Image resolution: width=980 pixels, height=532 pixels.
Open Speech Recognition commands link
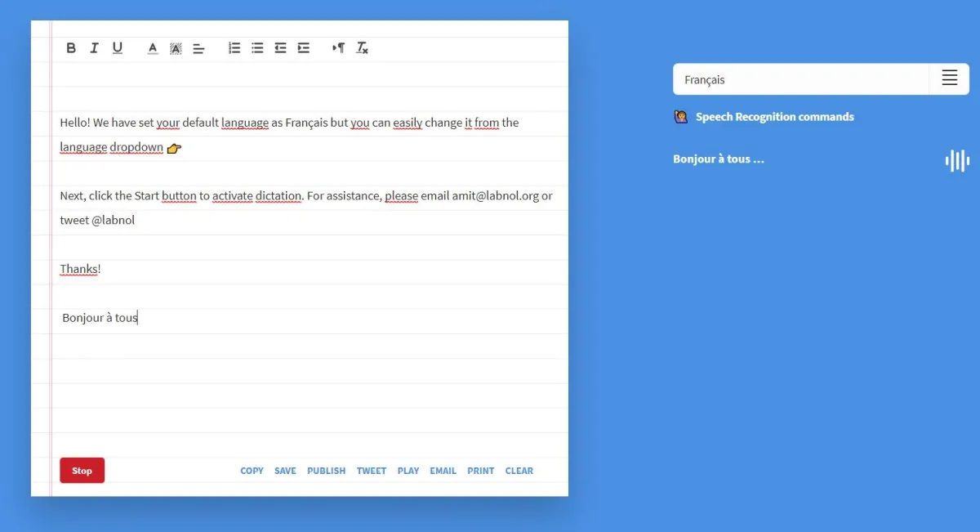tap(774, 117)
